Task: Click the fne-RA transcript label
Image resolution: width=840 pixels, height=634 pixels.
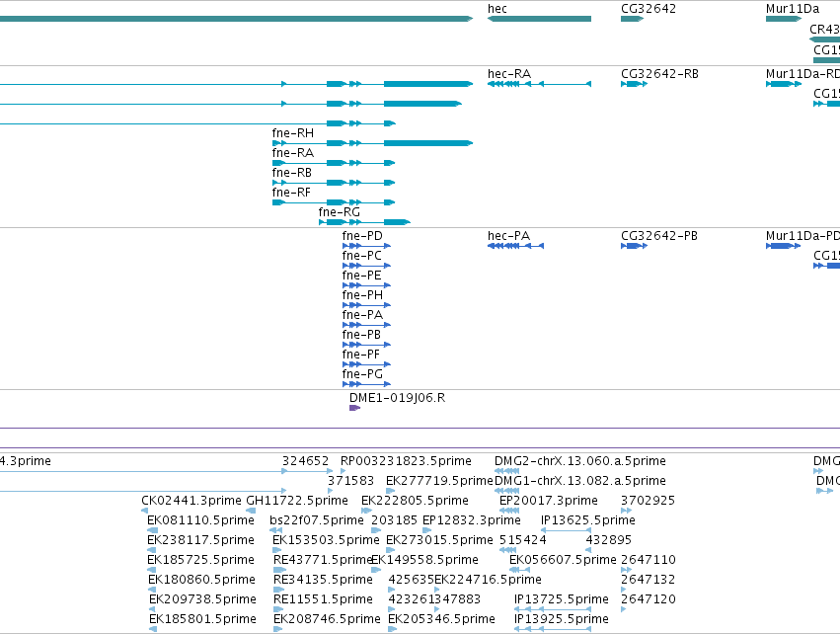Action: click(x=292, y=153)
